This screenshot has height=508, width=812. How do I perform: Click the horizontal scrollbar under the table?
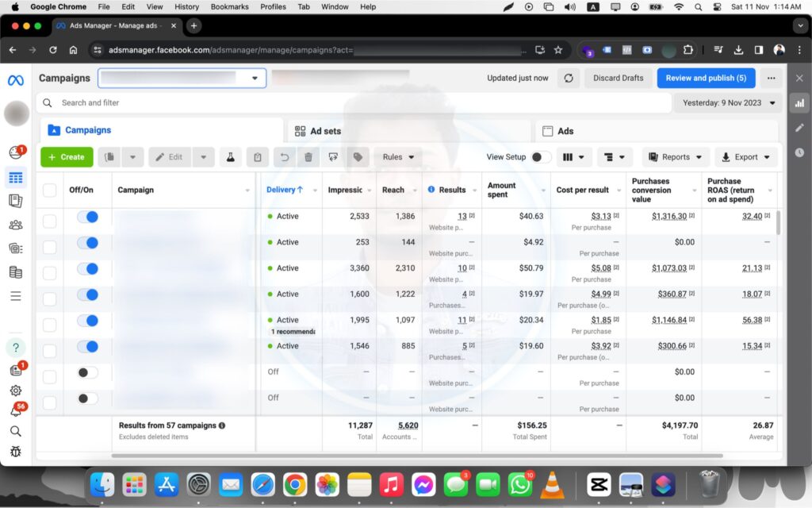tap(417, 456)
